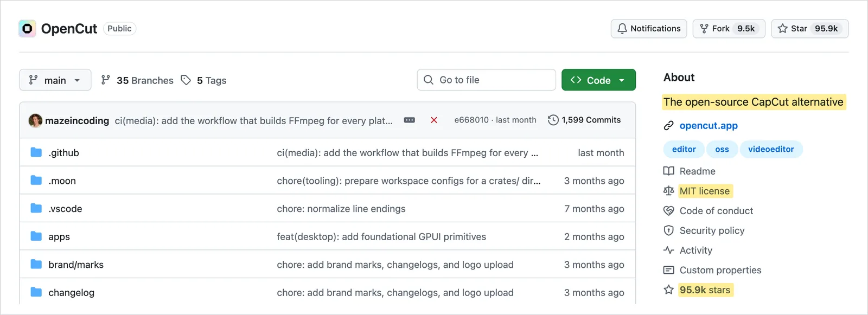Open the 95.9k stars link
Viewport: 868px width, 315px height.
[705, 290]
